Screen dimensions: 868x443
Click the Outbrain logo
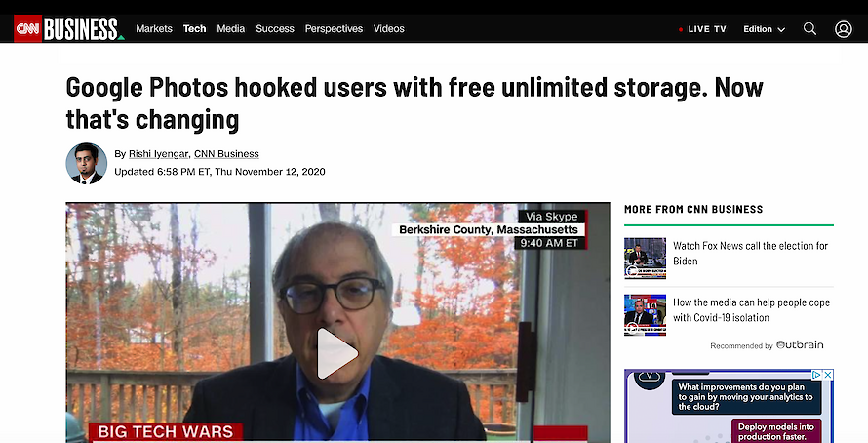[800, 345]
